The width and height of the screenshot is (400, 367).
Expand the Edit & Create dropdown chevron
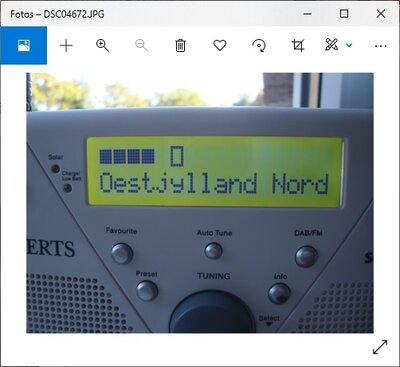(349, 45)
